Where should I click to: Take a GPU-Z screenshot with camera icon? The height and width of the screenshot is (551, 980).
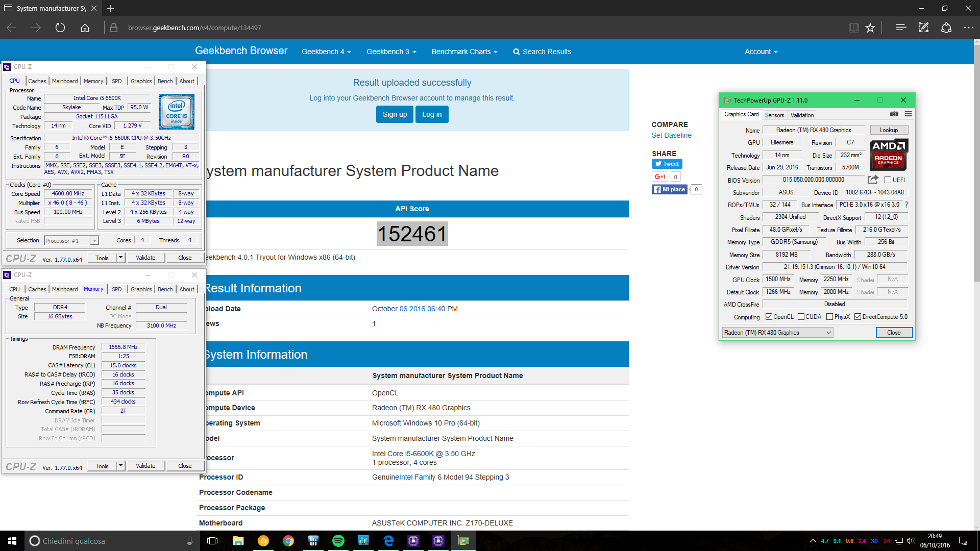[x=894, y=114]
